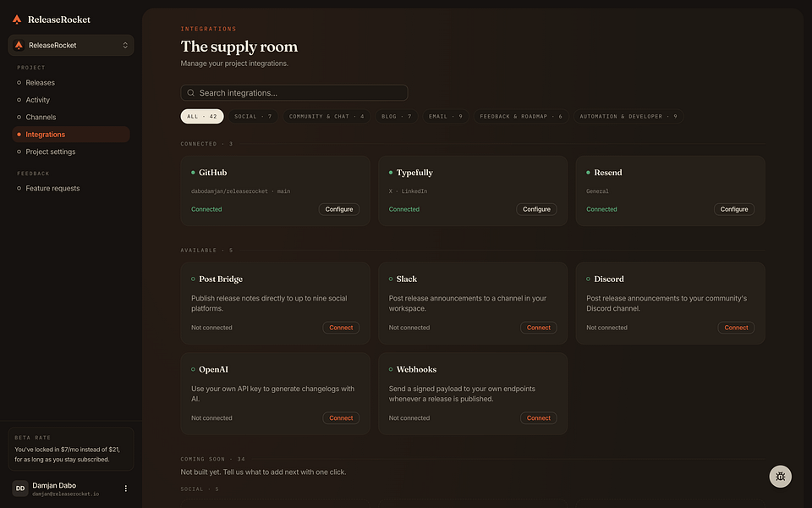Viewport: 812px width, 508px height.
Task: Click the X · LinkedIn text on Typefully
Action: click(408, 191)
